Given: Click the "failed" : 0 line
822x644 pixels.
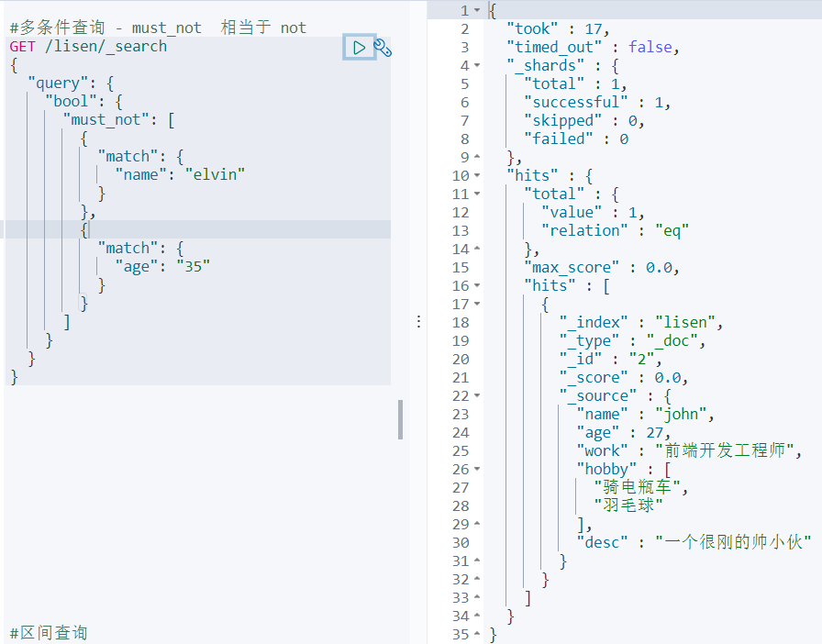Looking at the screenshot, I should pyautogui.click(x=576, y=139).
